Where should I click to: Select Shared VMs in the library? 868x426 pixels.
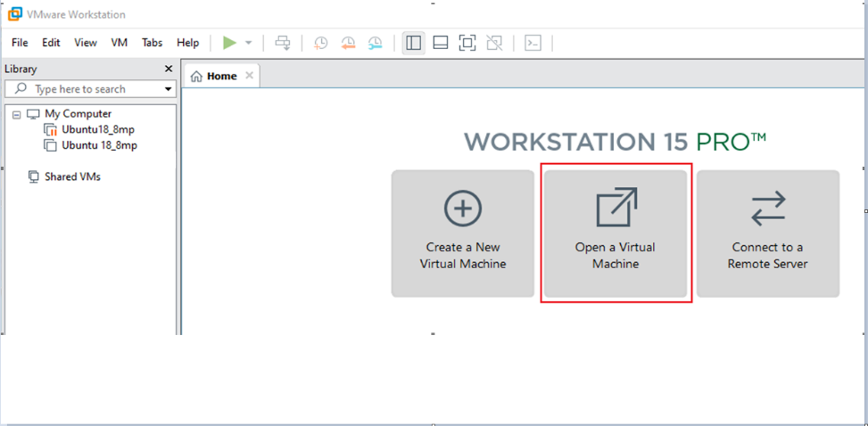coord(72,177)
